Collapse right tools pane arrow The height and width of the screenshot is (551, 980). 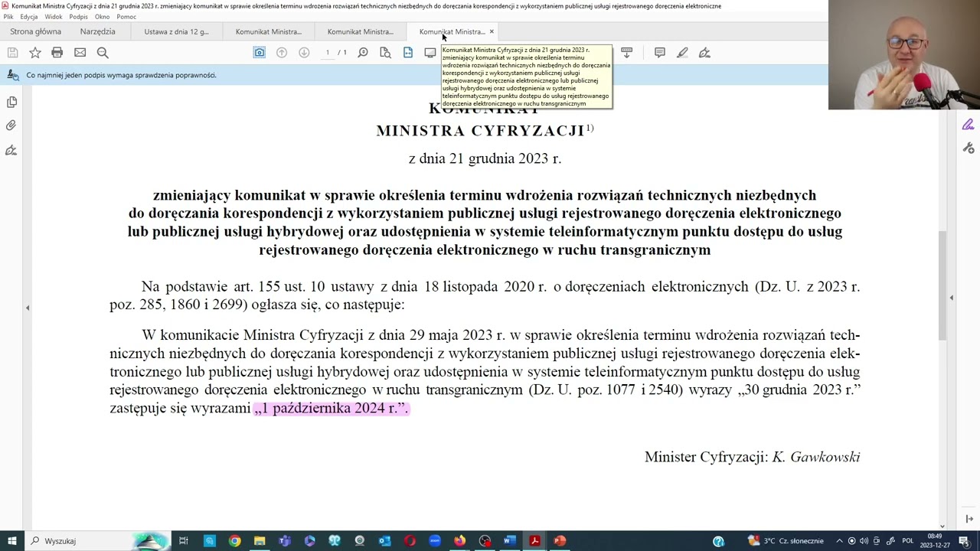[x=952, y=298]
